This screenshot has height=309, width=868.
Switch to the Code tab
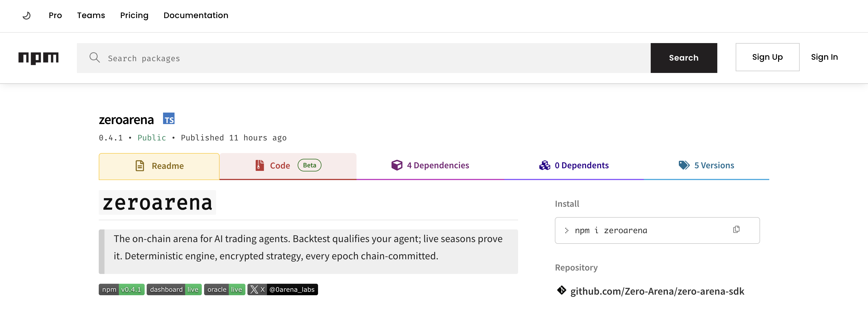tap(288, 166)
